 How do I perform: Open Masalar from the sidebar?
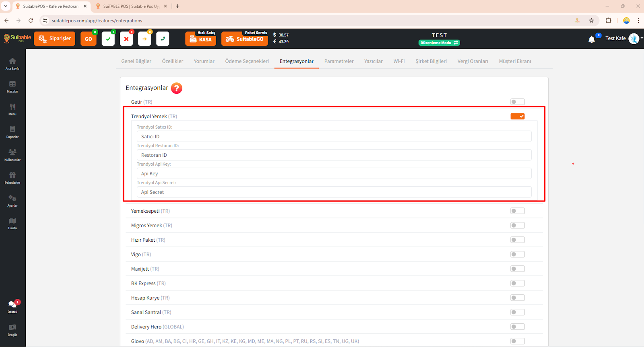coord(12,86)
